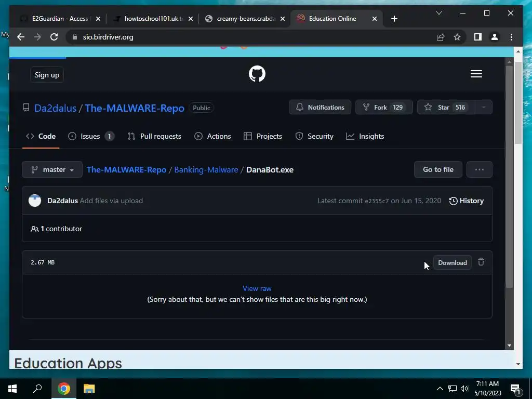Click the inner frame vertical scrollbar
Screen dimensions: 532x399
coord(509,177)
